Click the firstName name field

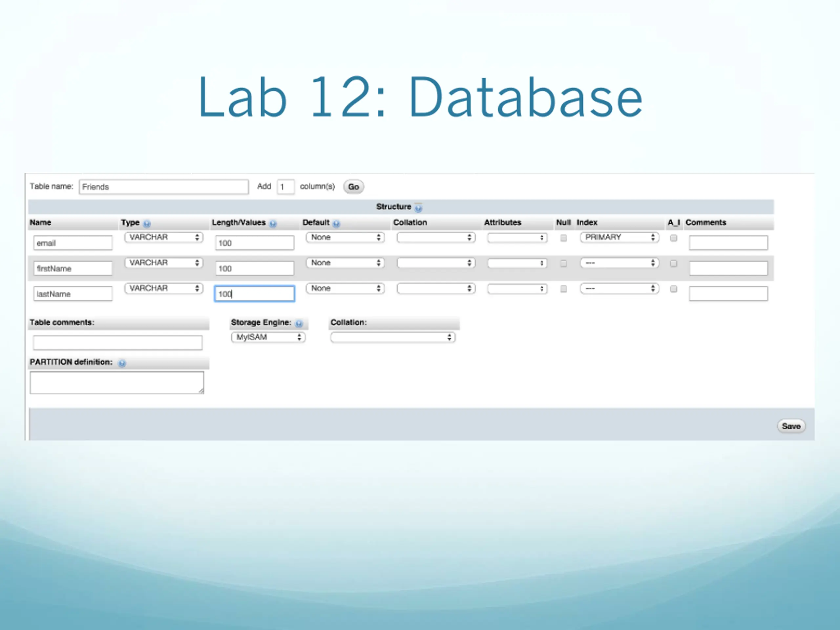pyautogui.click(x=73, y=268)
